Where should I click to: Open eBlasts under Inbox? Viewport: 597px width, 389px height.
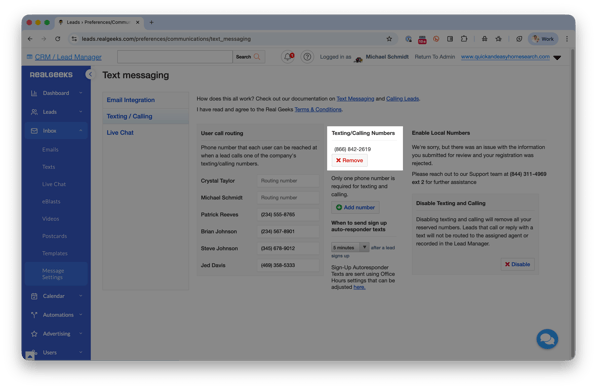(x=51, y=201)
